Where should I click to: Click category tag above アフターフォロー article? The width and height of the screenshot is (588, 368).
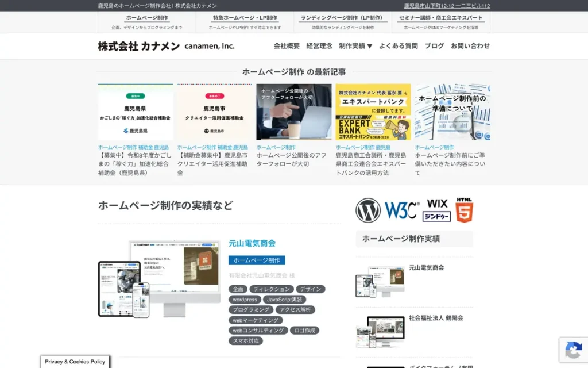pos(276,147)
